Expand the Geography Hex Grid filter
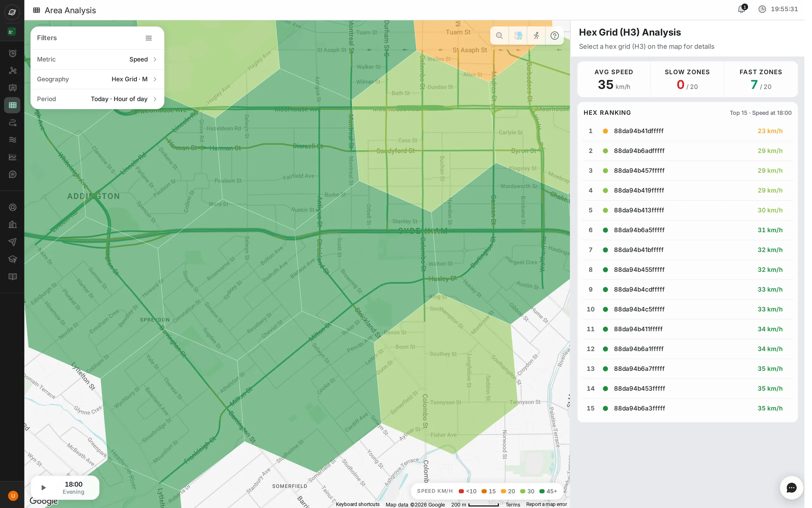Screen dimensions: 812x508 click(x=97, y=79)
